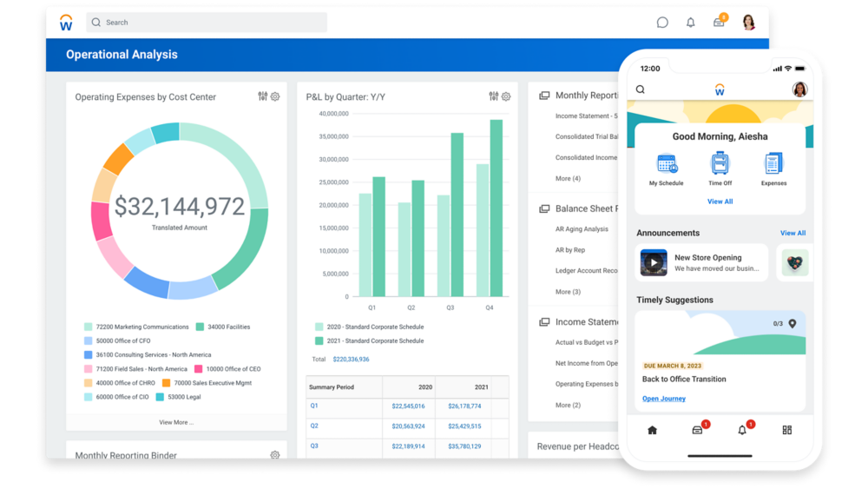Open settings gear on P&L by Quarter card
Screen dimensions: 868x489
(506, 96)
